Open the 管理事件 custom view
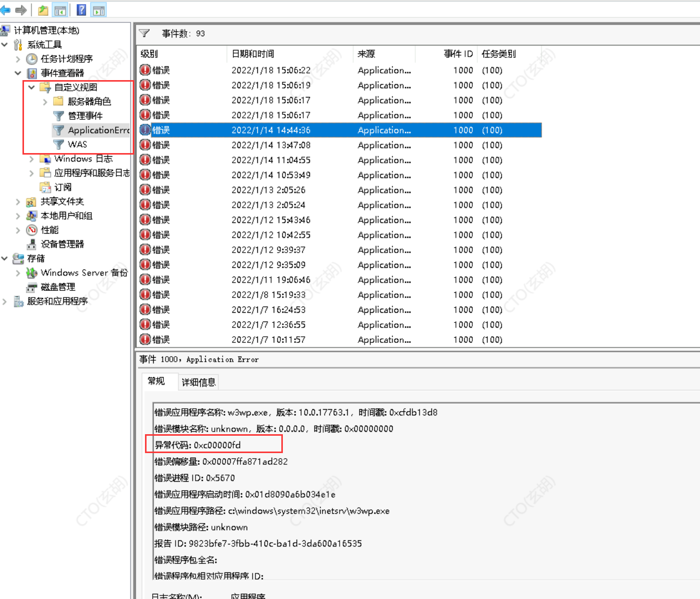Image resolution: width=700 pixels, height=599 pixels. coord(85,116)
